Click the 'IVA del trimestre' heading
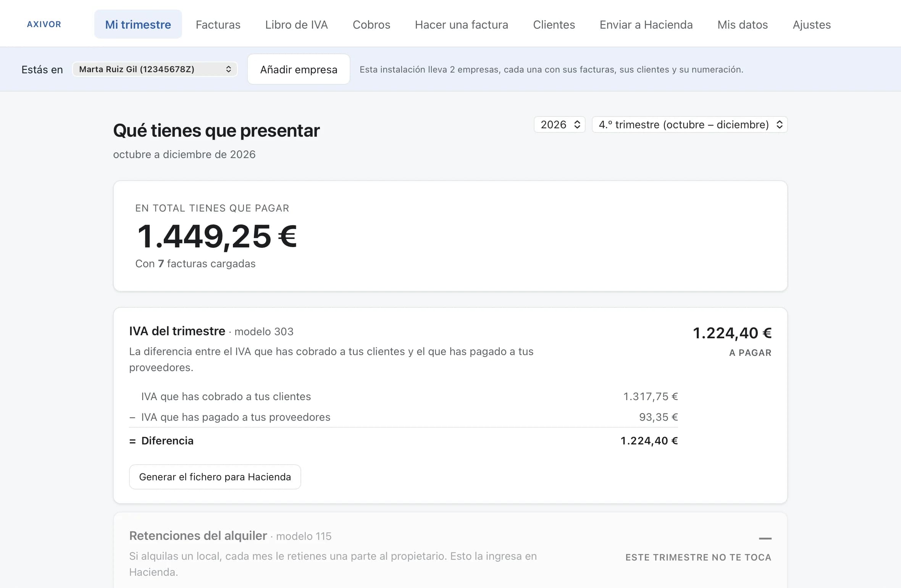This screenshot has width=901, height=588. pos(177,331)
